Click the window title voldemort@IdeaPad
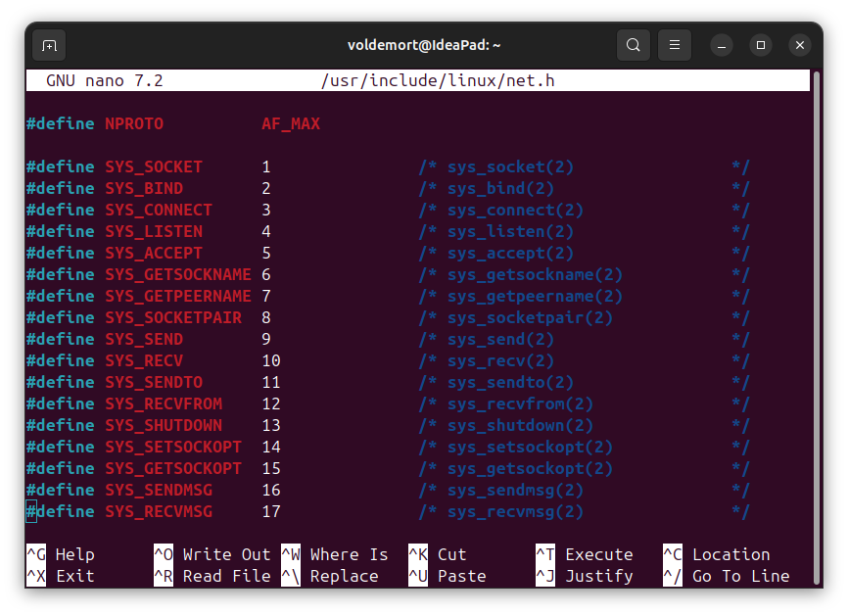848x616 pixels. click(423, 45)
